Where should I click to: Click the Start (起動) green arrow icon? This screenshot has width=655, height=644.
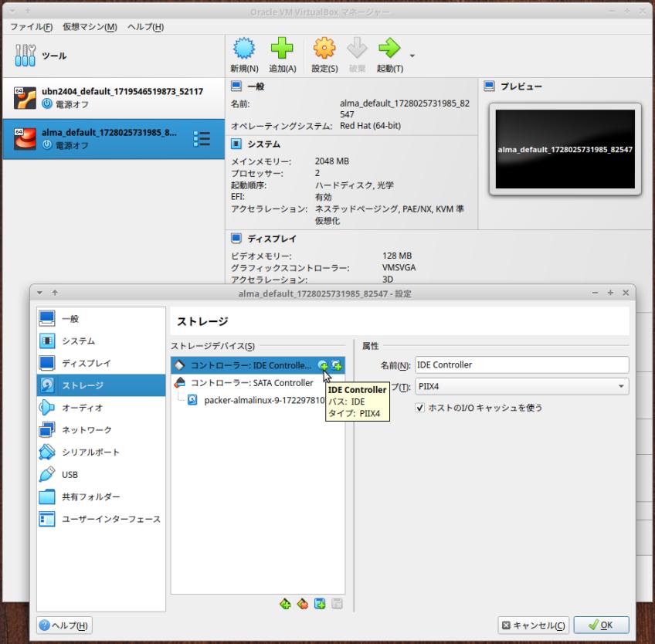click(x=389, y=49)
